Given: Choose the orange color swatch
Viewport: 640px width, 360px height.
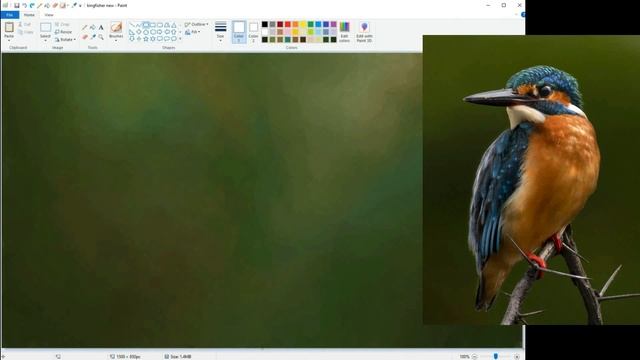Looking at the screenshot, I should 295,24.
